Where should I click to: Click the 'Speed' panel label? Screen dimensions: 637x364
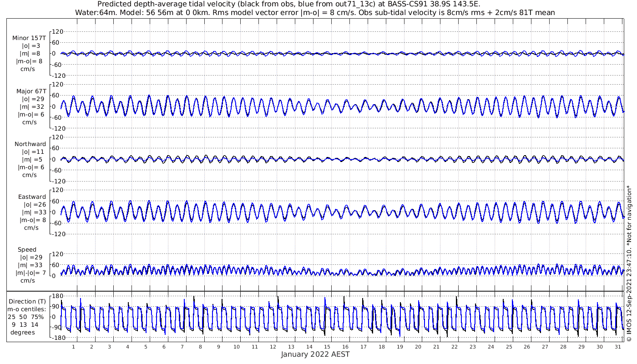(x=27, y=250)
